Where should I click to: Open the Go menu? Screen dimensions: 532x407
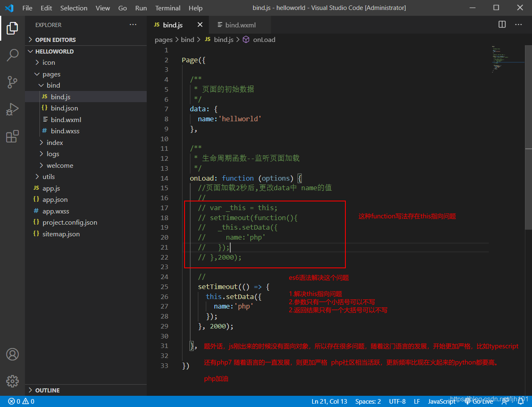point(123,8)
